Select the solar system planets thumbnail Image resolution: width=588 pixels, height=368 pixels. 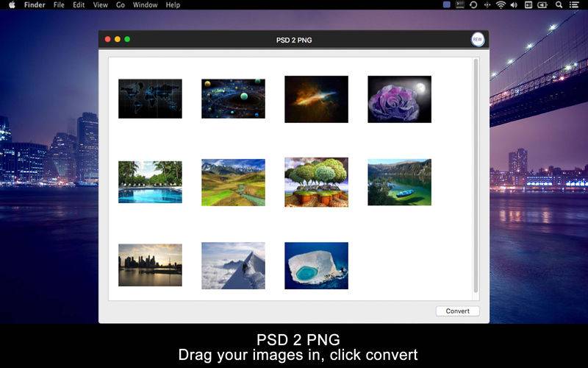[233, 99]
